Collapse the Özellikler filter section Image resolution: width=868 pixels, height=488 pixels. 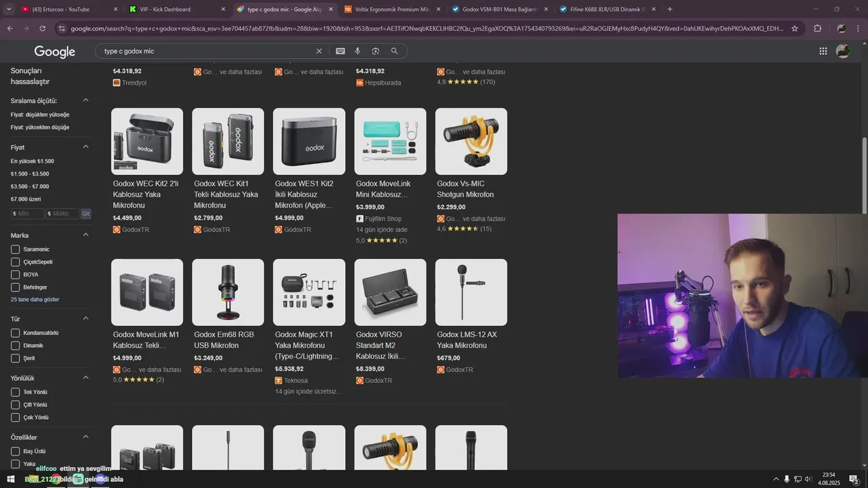coord(85,437)
